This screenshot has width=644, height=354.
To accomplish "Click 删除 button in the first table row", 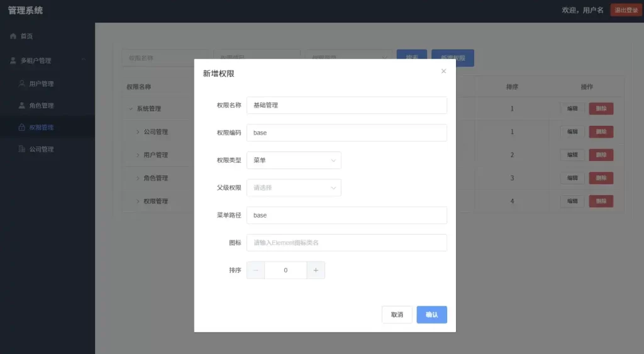I will pos(601,109).
